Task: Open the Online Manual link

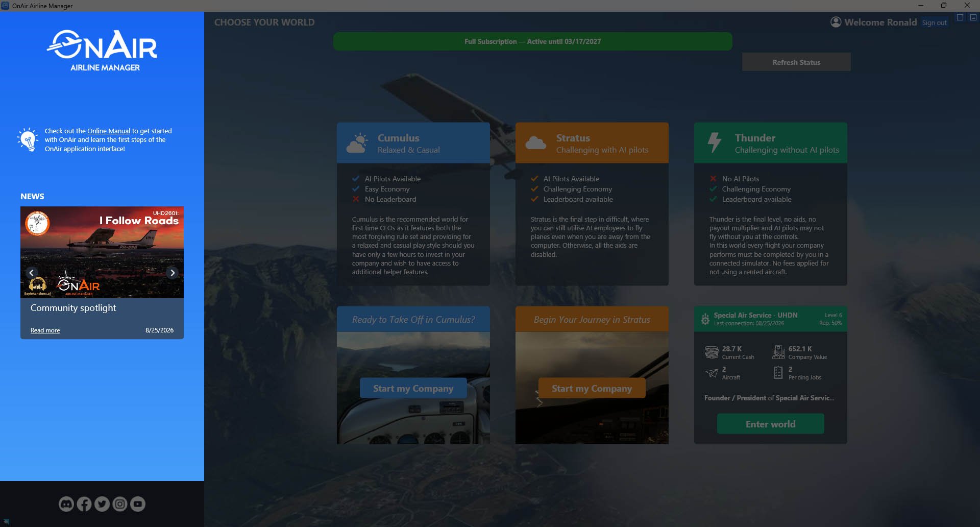Action: [x=109, y=131]
